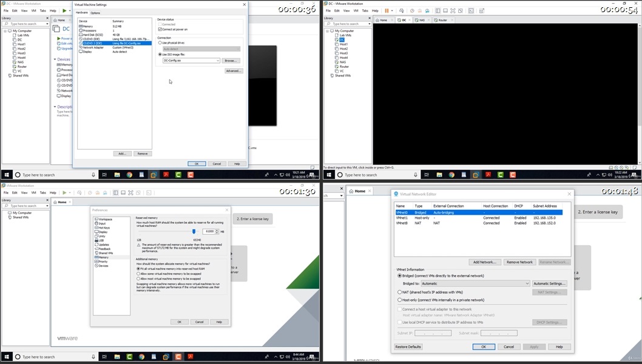Click the reserved memory MB input field
Viewport: 642px width, 364px height.
(208, 232)
